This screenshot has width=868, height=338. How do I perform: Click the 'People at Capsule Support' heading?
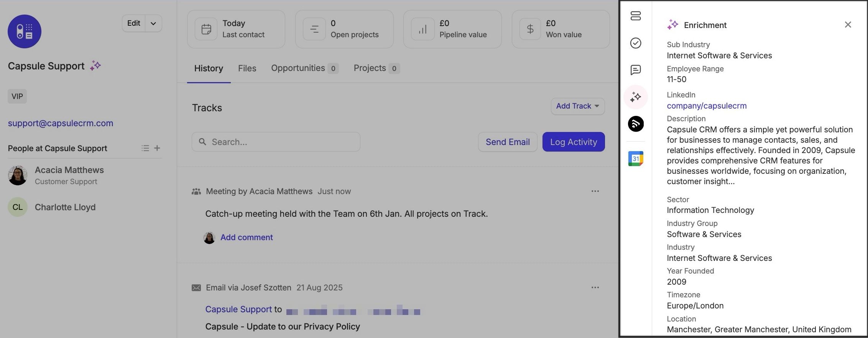click(58, 148)
